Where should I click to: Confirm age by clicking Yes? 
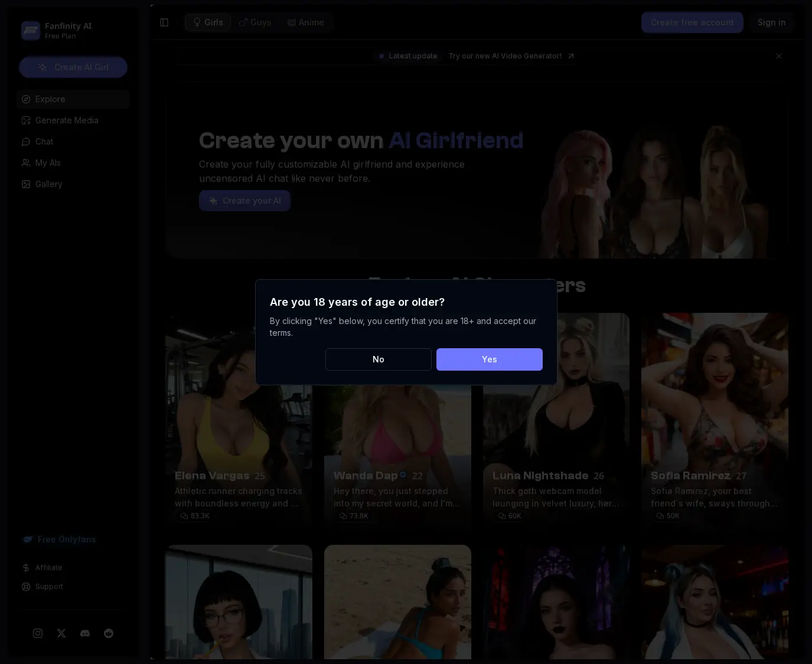click(x=489, y=359)
